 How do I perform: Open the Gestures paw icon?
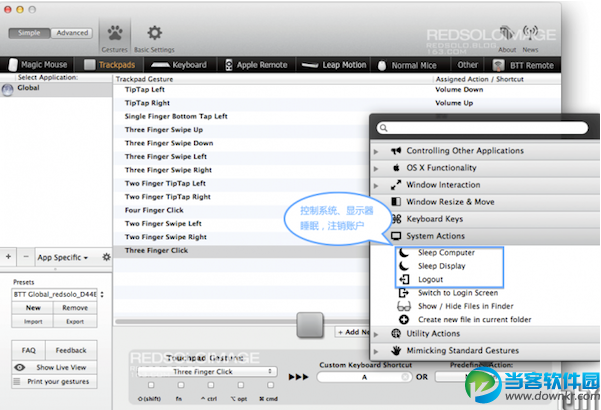[x=115, y=33]
